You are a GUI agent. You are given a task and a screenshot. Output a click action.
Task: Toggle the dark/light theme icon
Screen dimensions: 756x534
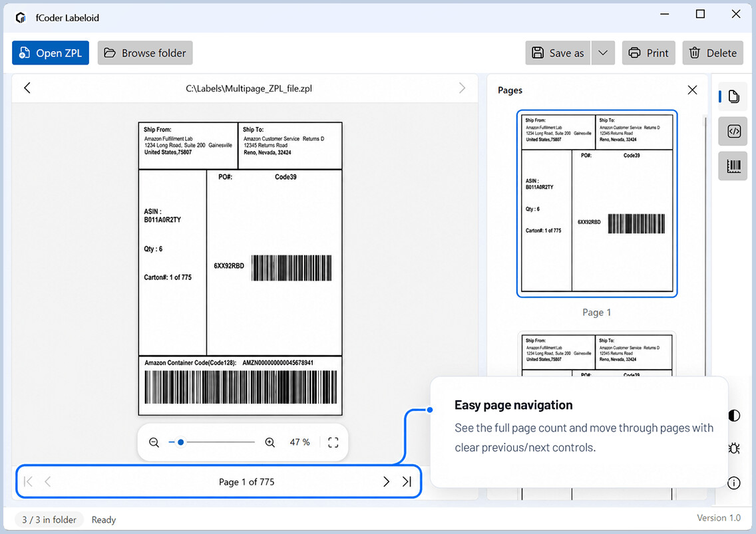point(734,416)
